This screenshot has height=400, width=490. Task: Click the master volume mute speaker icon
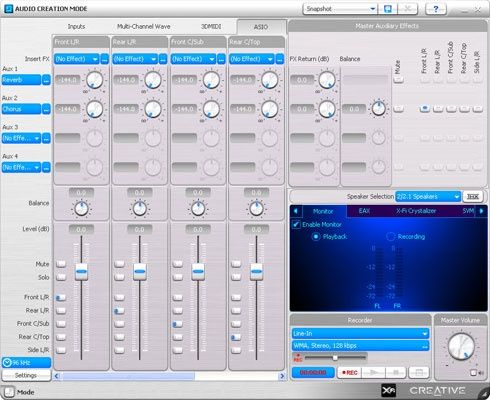476,373
